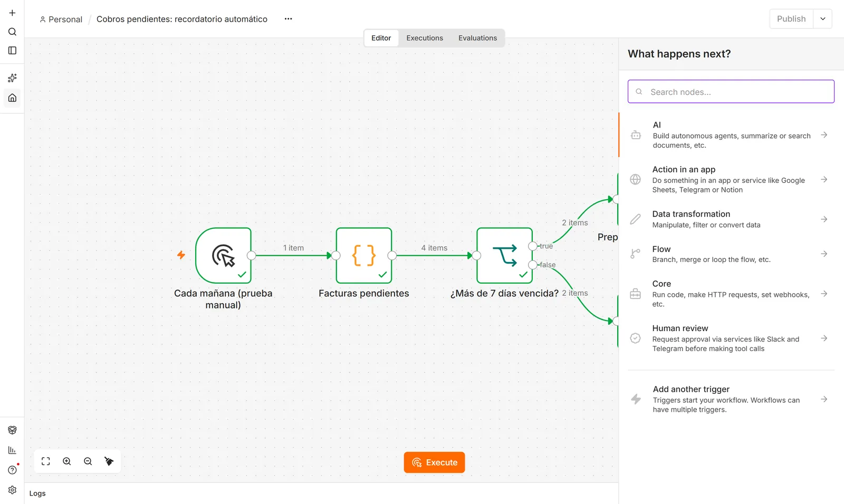844x504 pixels.
Task: Click the orange lightning trigger indicator
Action: (x=181, y=255)
